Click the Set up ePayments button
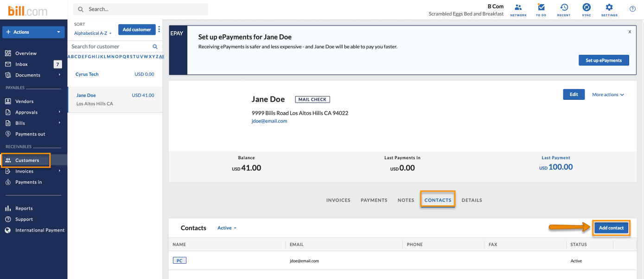The image size is (644, 279). [x=604, y=60]
